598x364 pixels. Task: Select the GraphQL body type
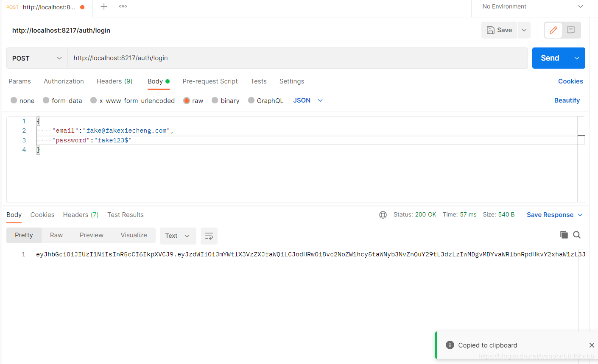[x=266, y=100]
